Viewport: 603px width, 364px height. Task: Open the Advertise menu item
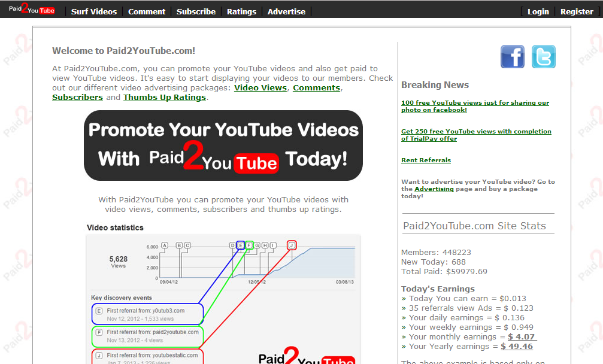[x=286, y=11]
